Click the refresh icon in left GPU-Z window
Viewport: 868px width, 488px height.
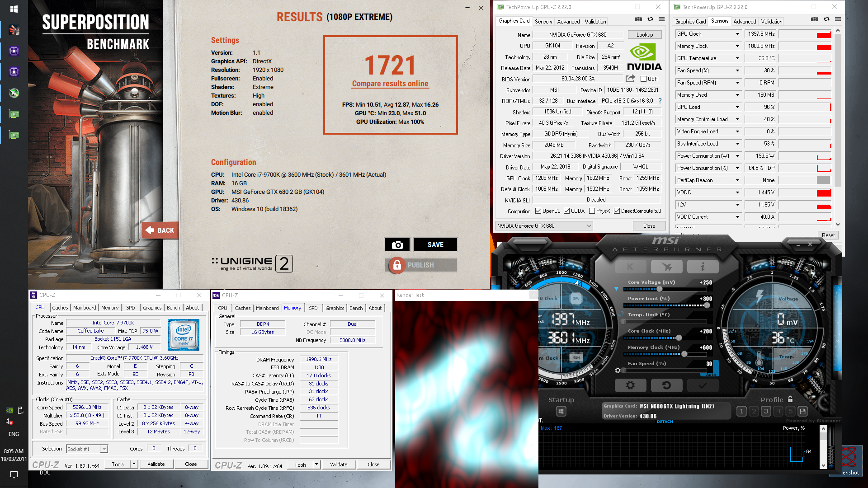(x=650, y=19)
